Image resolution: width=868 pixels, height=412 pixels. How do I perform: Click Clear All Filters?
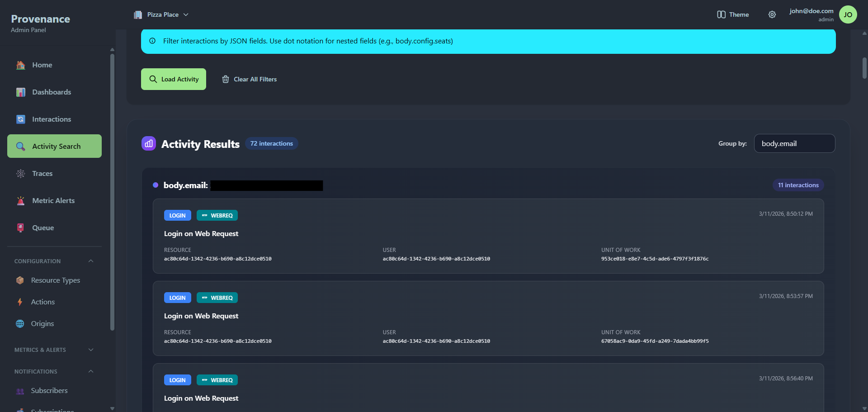coord(250,79)
